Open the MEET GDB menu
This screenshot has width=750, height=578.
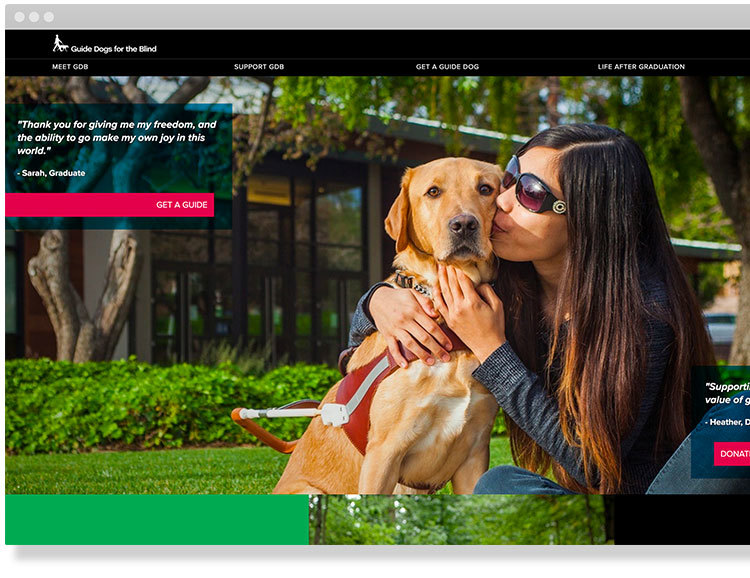[x=70, y=67]
